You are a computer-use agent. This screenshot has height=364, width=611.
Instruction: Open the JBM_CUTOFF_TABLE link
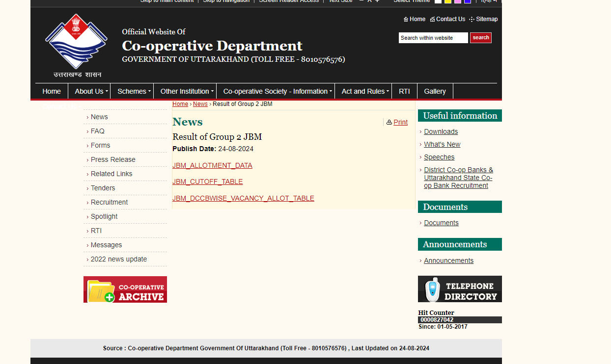click(207, 182)
